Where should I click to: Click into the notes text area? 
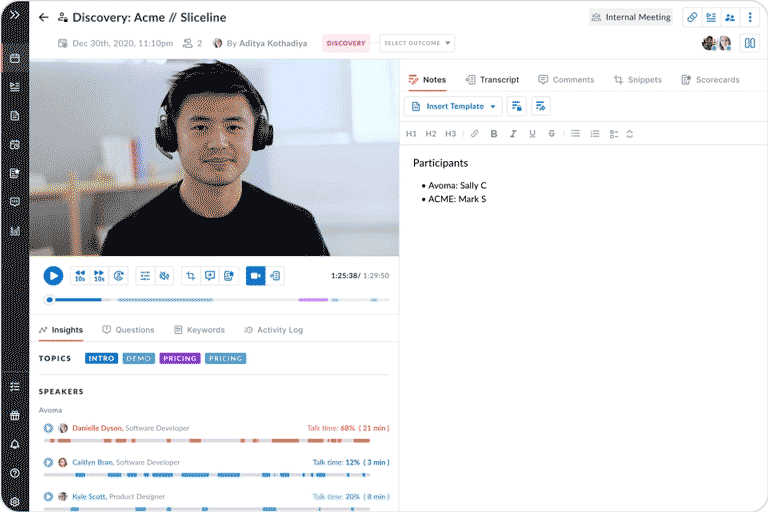pyautogui.click(x=580, y=300)
